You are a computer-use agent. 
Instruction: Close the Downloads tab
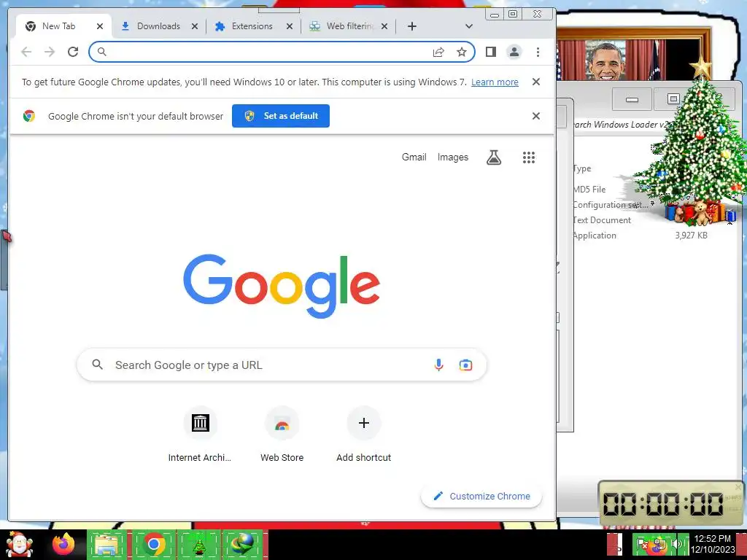[194, 26]
